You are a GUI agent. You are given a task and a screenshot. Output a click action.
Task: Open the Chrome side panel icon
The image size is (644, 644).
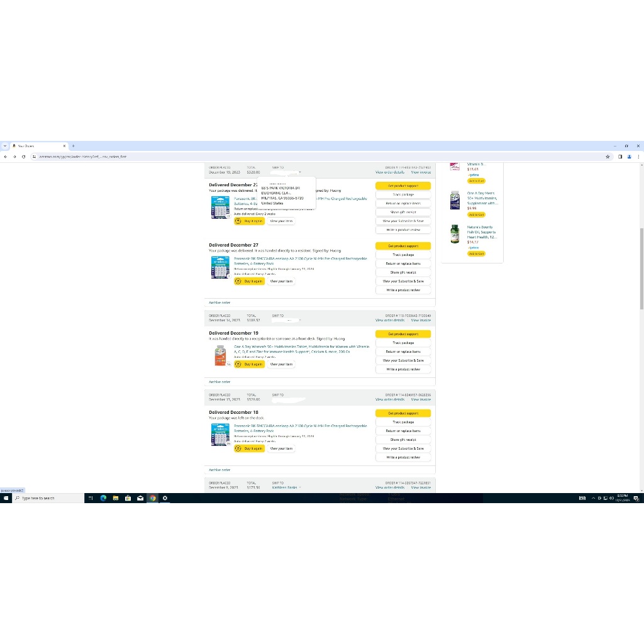619,157
